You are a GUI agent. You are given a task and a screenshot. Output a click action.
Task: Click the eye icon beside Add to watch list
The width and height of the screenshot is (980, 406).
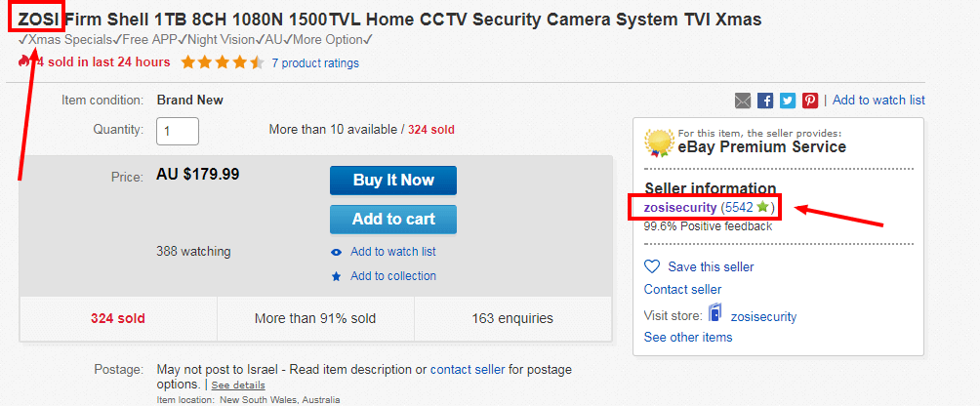[x=336, y=253]
